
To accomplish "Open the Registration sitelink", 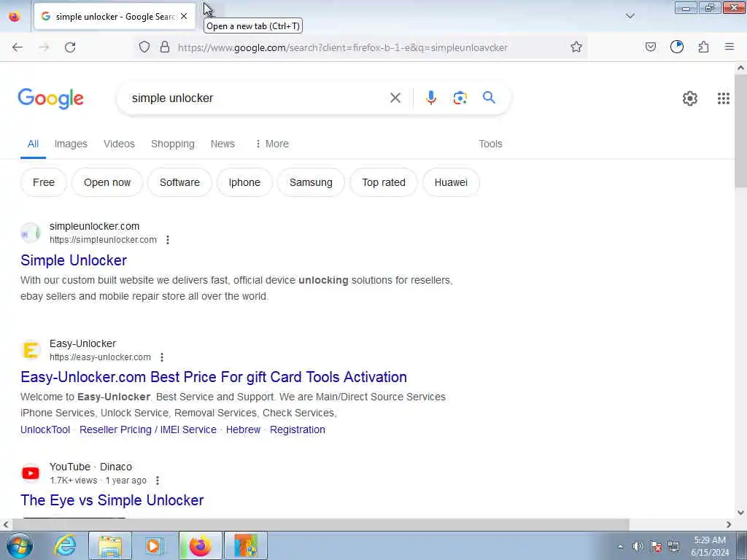I will pos(298,429).
